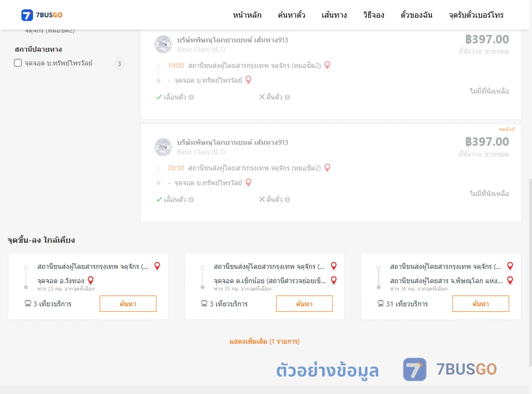Click bus icon in อ.วังทอง card

pyautogui.click(x=28, y=303)
